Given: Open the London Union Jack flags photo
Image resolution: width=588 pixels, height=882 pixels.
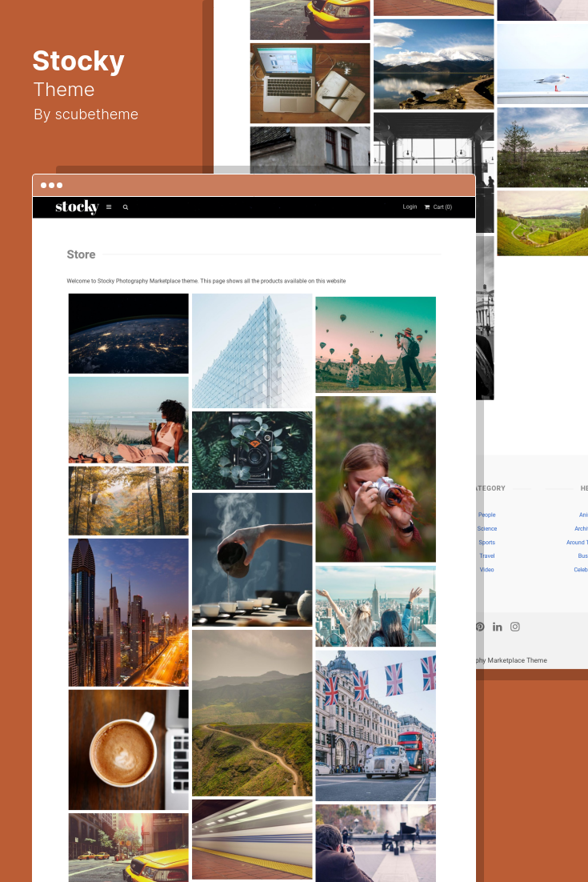Looking at the screenshot, I should coord(375,726).
